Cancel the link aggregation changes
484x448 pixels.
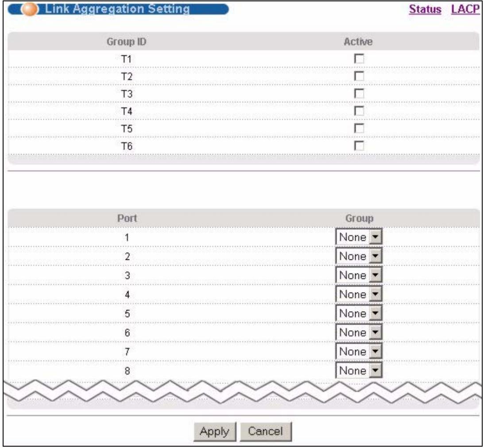(x=265, y=431)
